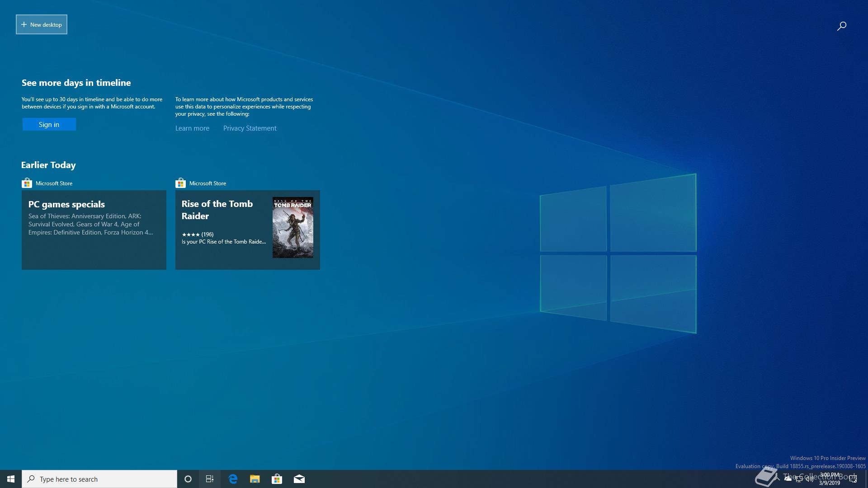The width and height of the screenshot is (868, 488).
Task: Click the 'Earlier Today' heading
Action: [x=48, y=165]
